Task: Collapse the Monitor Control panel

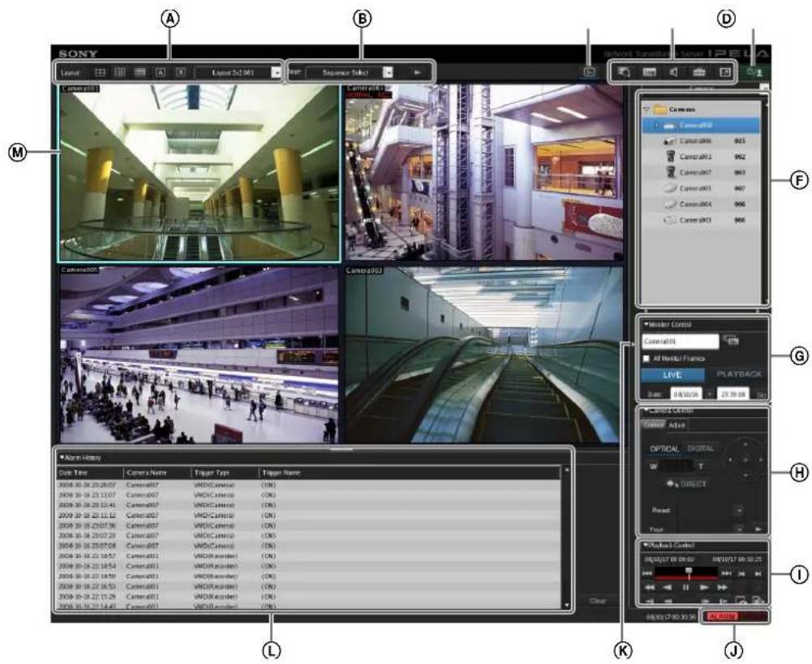Action: pos(646,325)
